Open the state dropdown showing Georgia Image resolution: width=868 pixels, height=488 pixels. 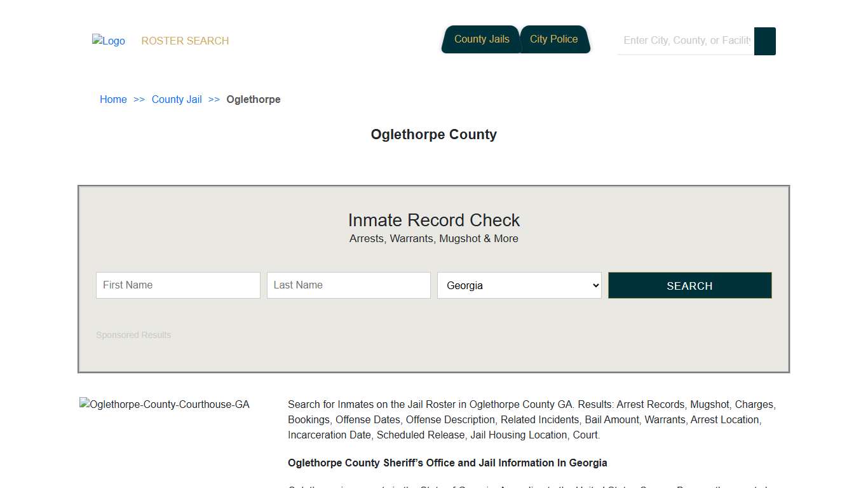click(x=519, y=285)
